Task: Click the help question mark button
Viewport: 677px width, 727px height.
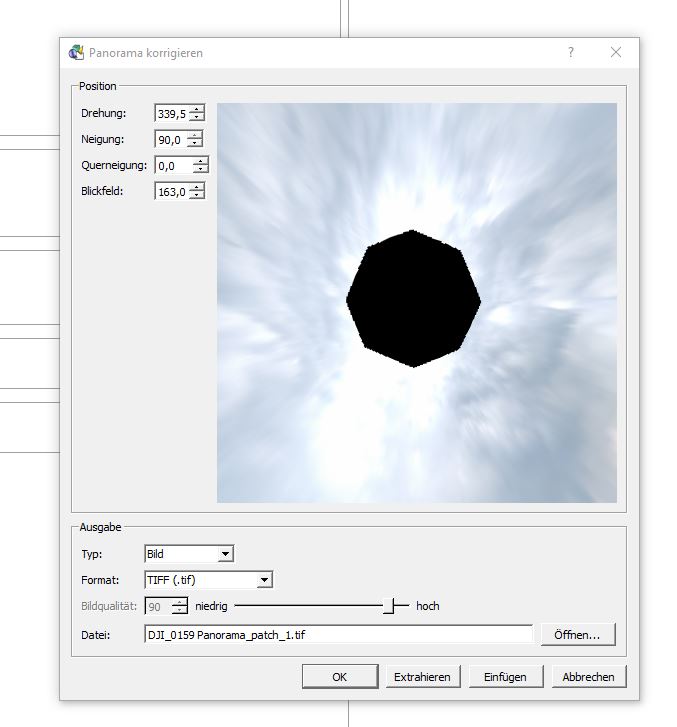Action: (571, 53)
